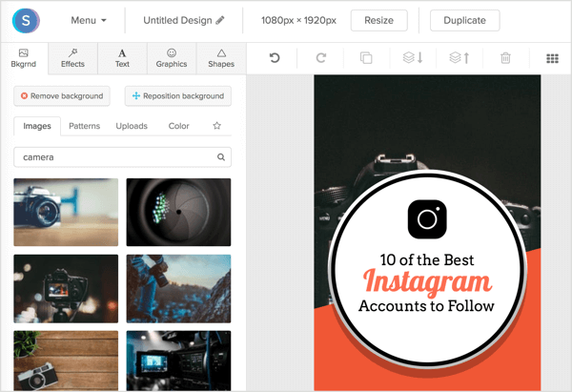Toggle the grid view icon
The image size is (572, 392).
552,58
